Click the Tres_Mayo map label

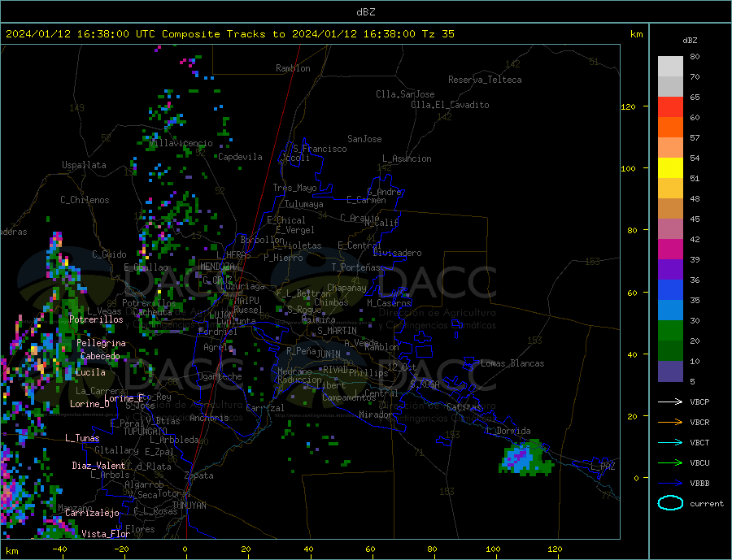point(295,188)
